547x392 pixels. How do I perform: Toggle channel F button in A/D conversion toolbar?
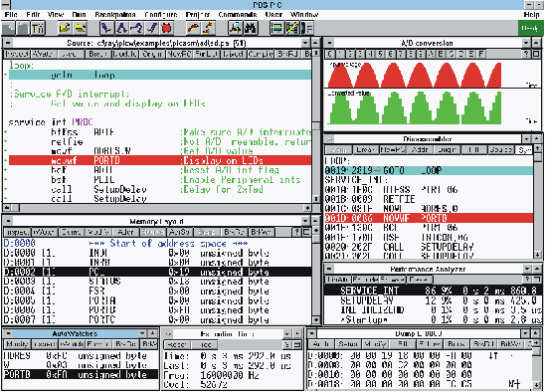[x=481, y=54]
